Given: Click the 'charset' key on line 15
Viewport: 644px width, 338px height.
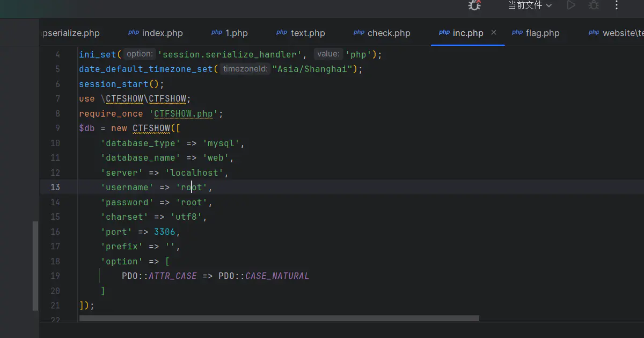Looking at the screenshot, I should (125, 217).
